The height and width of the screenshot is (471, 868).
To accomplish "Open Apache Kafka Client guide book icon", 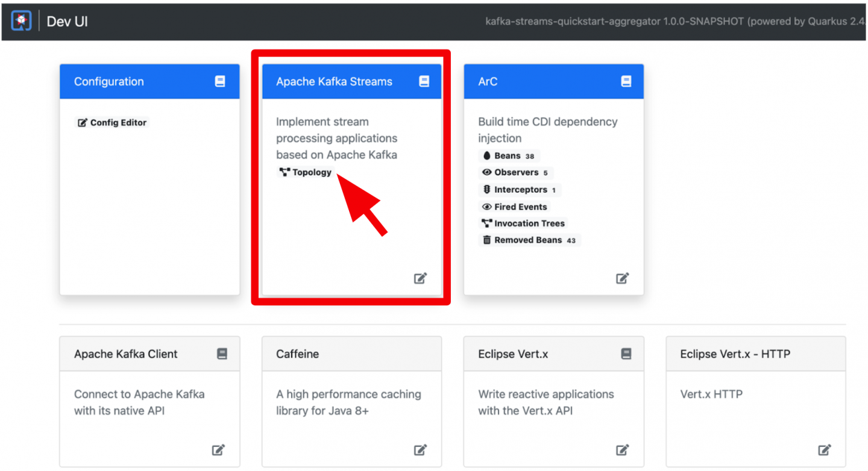I will coord(222,354).
